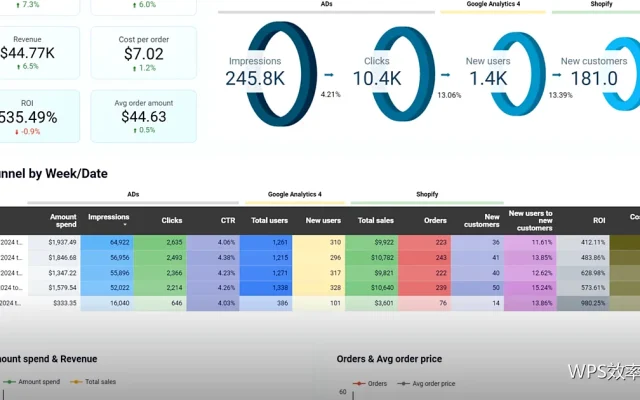The width and height of the screenshot is (640, 400).
Task: Toggle Avg order price legend item
Action: (x=426, y=384)
